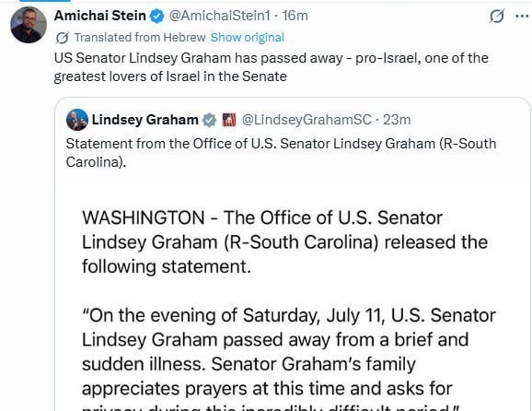Show original Hebrew text
Viewport: 532px width, 411px height.
(248, 38)
